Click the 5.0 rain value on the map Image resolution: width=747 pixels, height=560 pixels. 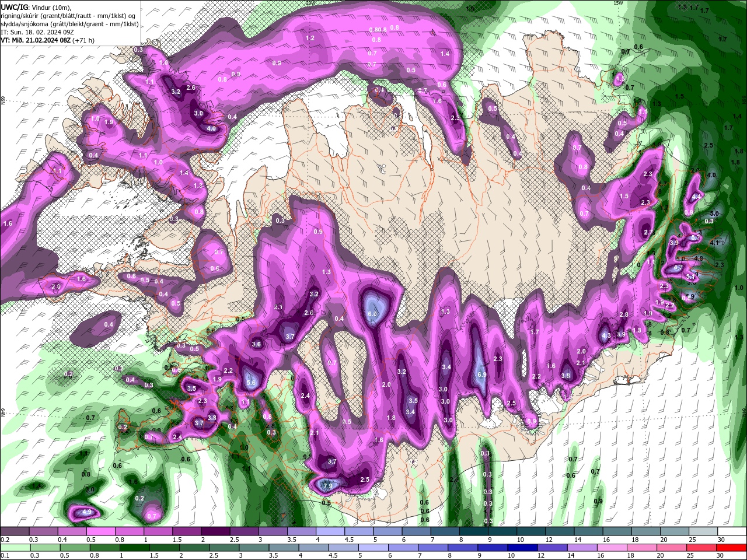714,213
